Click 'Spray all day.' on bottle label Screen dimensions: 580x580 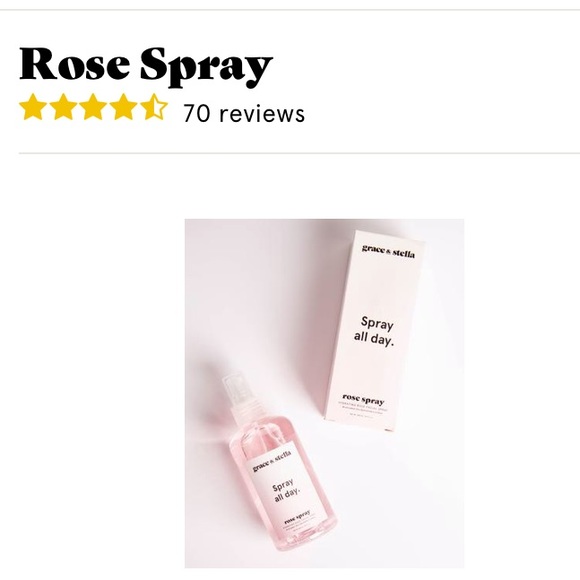point(286,490)
